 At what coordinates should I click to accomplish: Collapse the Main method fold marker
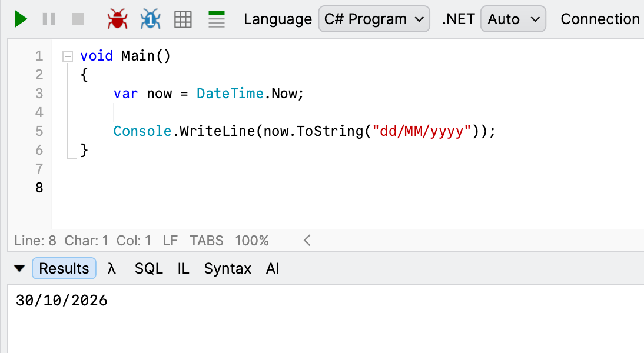[x=67, y=56]
